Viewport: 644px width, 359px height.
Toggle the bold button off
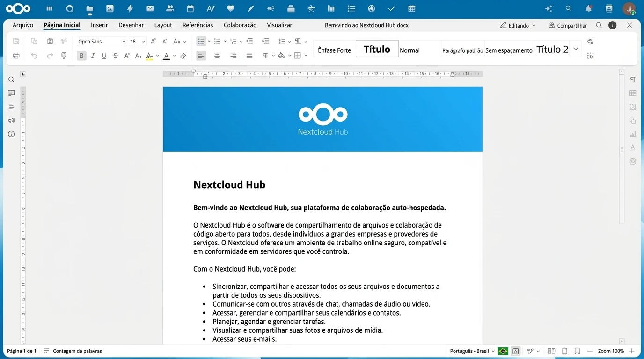(x=81, y=56)
